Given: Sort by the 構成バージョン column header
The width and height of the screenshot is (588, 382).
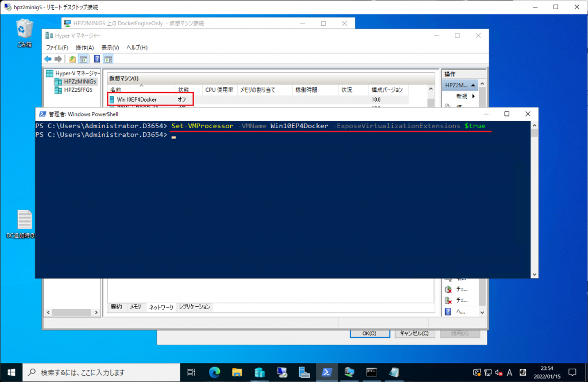Looking at the screenshot, I should coord(388,90).
